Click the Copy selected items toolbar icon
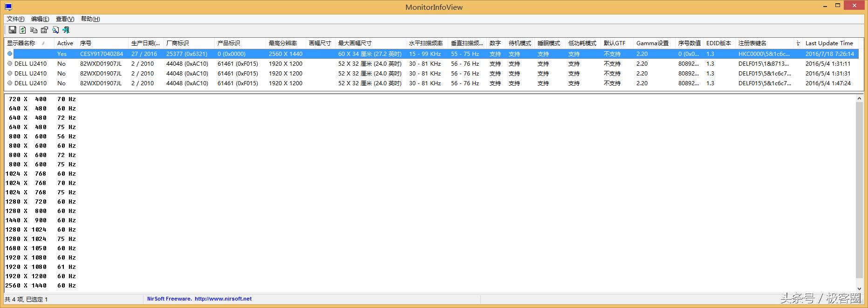Viewport: 868px width, 308px height. [34, 30]
